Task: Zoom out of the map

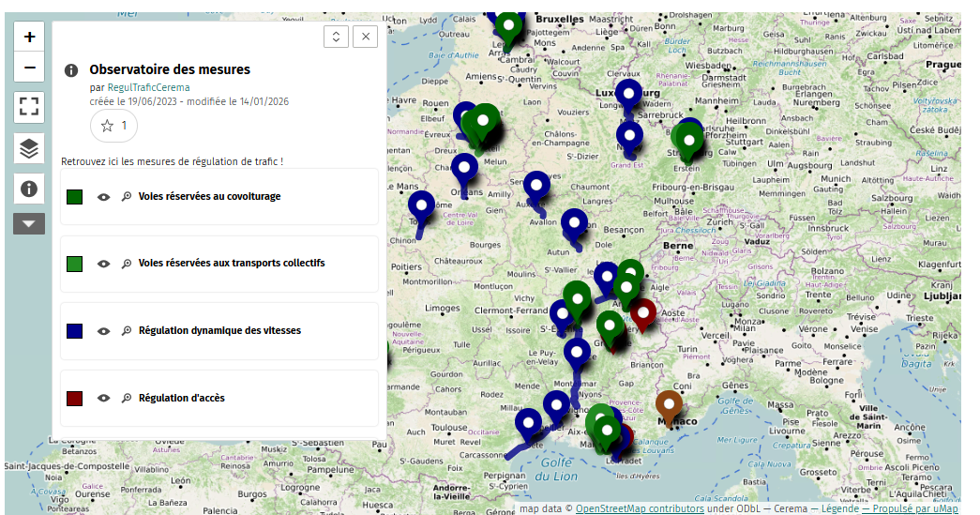Action: 30,68
